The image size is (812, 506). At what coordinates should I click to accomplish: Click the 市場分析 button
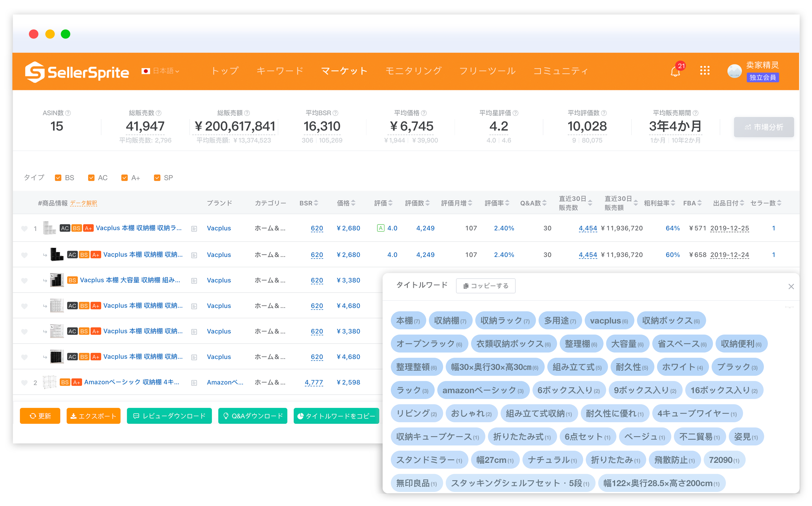click(764, 127)
